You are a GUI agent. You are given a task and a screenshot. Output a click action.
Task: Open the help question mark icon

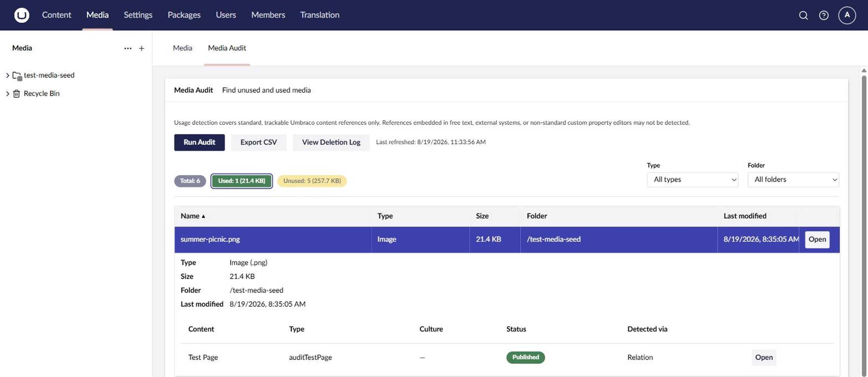pyautogui.click(x=824, y=15)
